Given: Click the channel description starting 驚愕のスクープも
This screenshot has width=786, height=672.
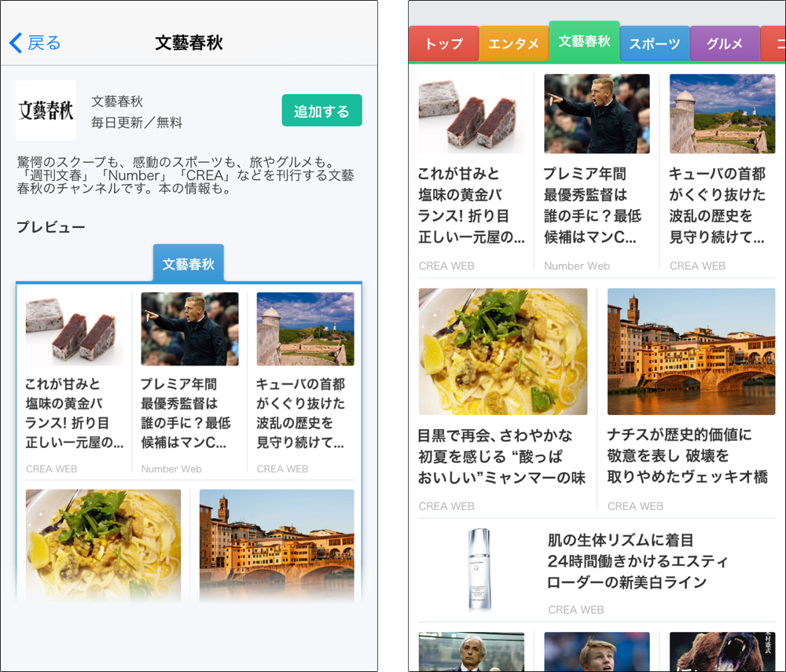Looking at the screenshot, I should click(x=185, y=175).
